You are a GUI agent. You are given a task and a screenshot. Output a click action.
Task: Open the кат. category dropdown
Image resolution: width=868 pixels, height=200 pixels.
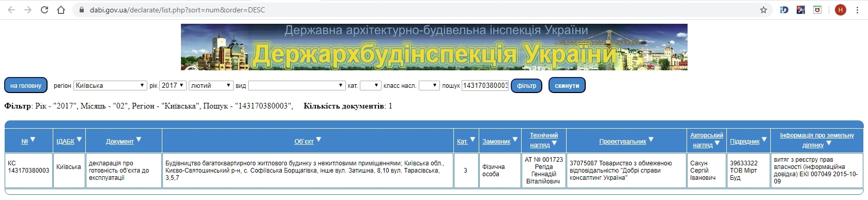pos(370,85)
